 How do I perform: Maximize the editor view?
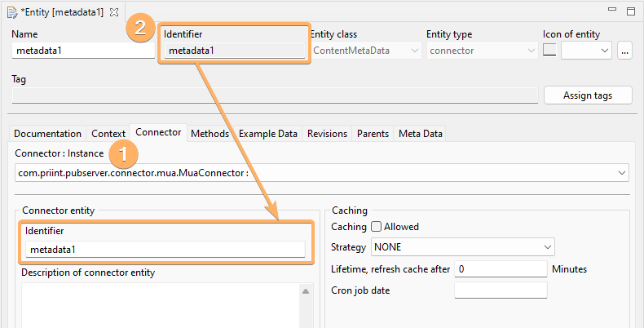click(630, 11)
